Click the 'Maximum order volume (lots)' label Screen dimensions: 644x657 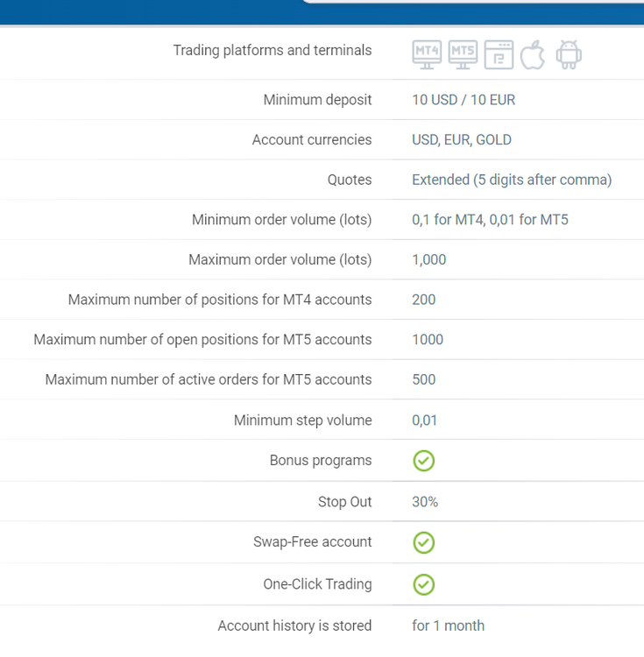click(x=280, y=260)
